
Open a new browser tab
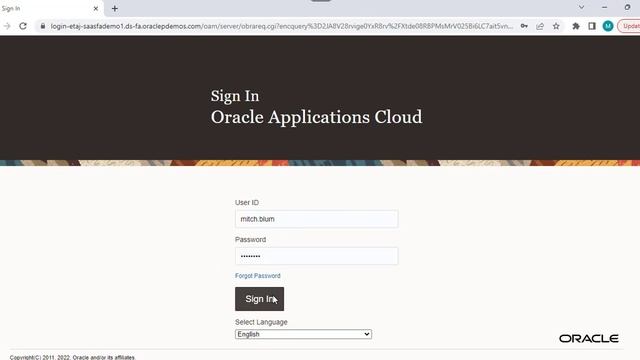[115, 9]
